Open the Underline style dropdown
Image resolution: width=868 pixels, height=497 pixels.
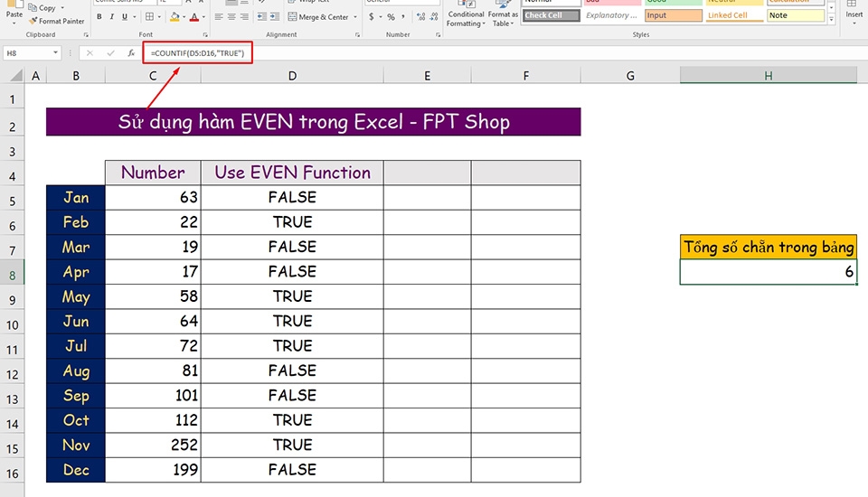134,17
